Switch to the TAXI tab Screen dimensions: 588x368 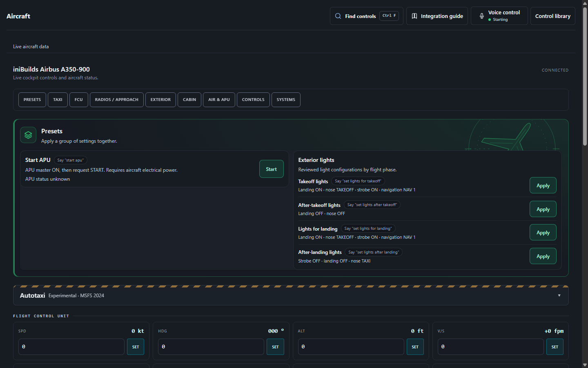click(58, 100)
